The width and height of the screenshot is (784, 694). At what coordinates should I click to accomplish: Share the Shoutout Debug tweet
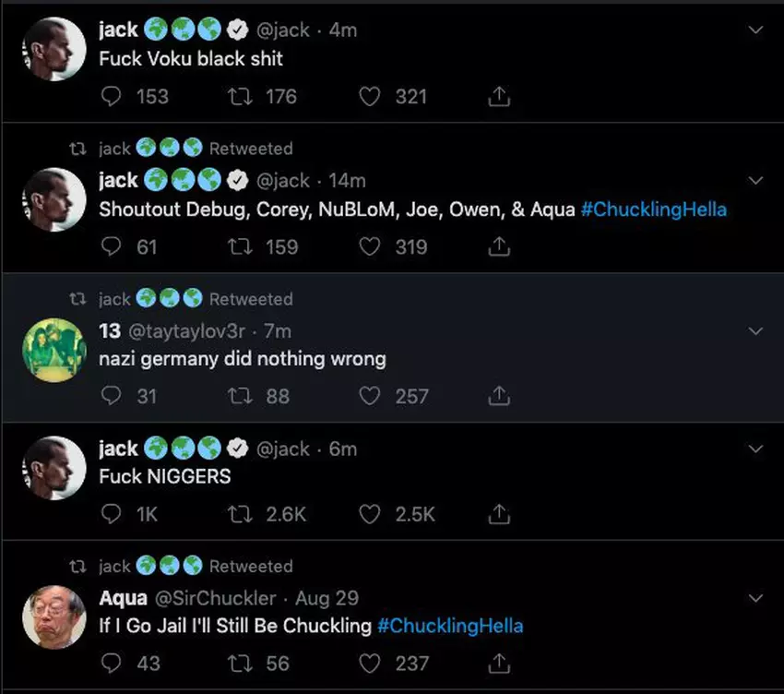[x=498, y=246]
